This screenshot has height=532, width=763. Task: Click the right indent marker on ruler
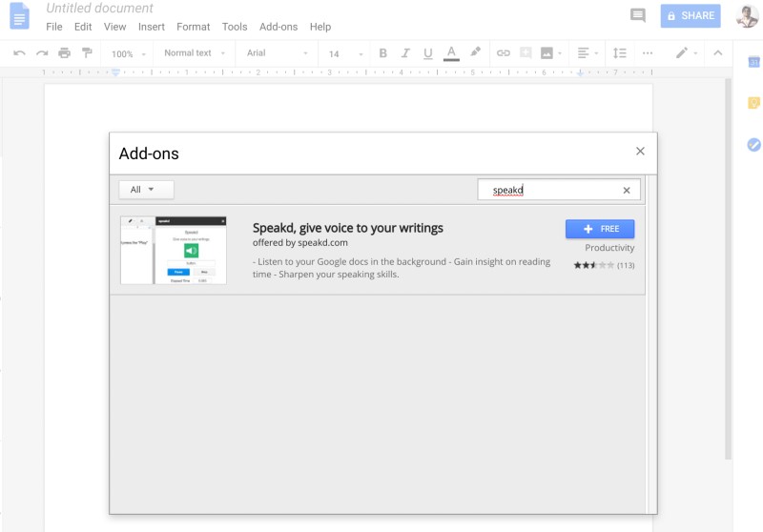[x=580, y=73]
